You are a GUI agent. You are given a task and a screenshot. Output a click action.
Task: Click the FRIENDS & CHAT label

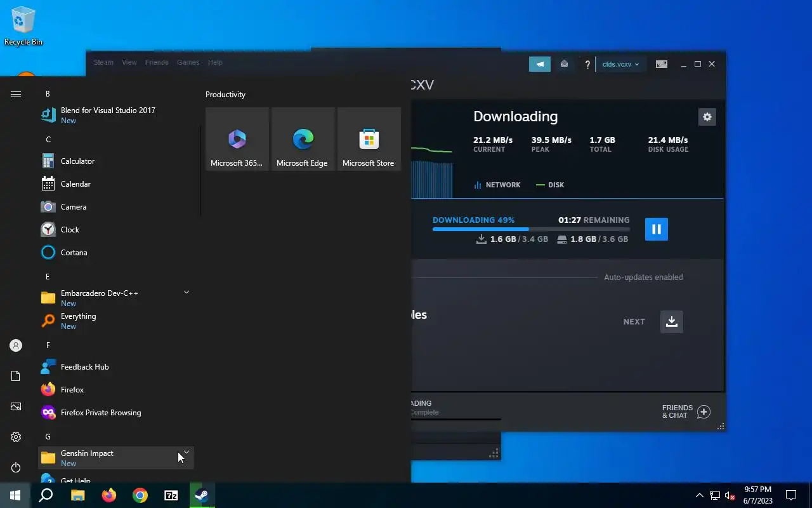[677, 411]
